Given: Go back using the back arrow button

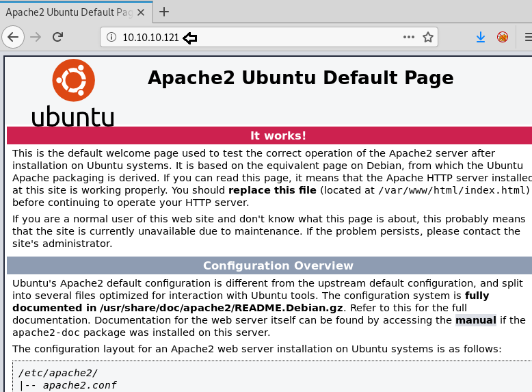Looking at the screenshot, I should pos(13,37).
